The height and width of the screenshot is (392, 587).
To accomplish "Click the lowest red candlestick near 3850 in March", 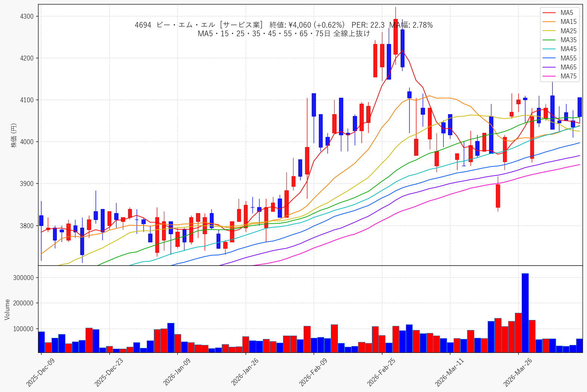I will coord(498,196).
